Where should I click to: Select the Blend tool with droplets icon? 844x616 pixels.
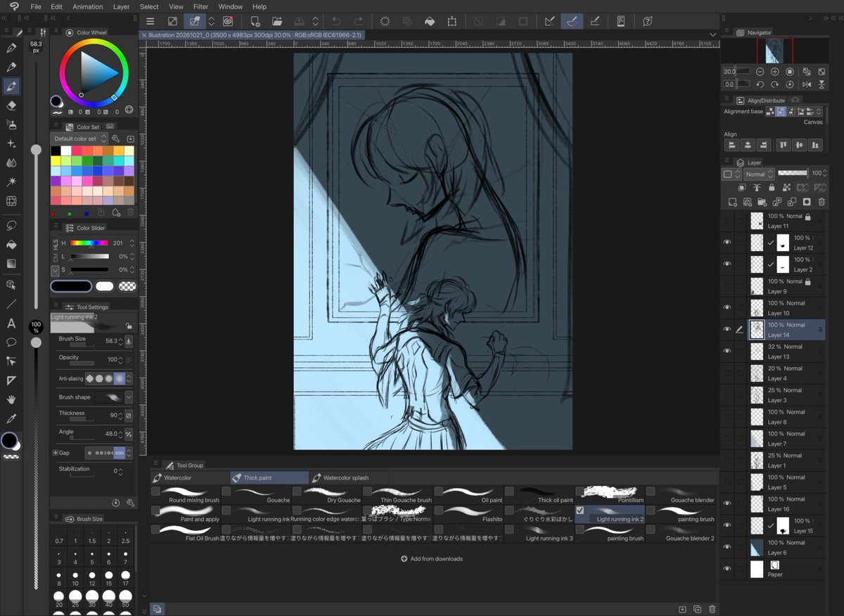pos(11,162)
